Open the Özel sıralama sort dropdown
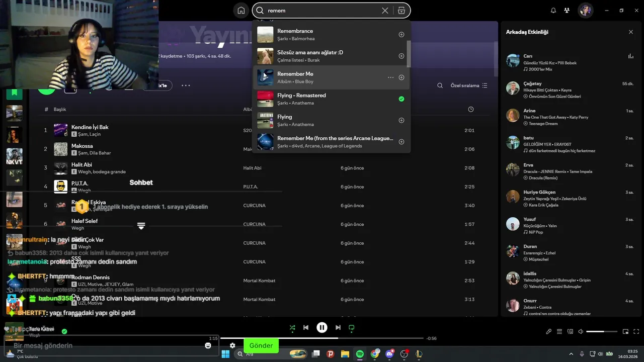The image size is (644, 362). 469,85
